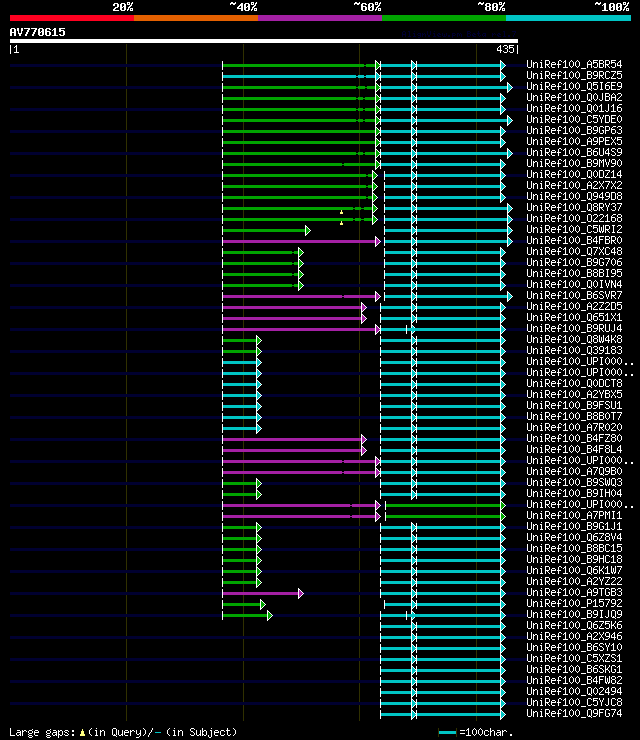Select the UniRef100_B9RUJ4 label

574,328
